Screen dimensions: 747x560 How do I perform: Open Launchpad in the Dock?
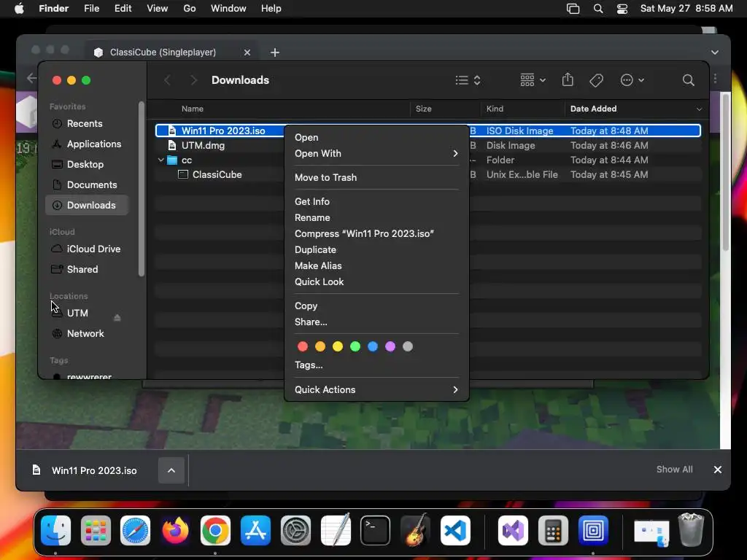(x=96, y=530)
